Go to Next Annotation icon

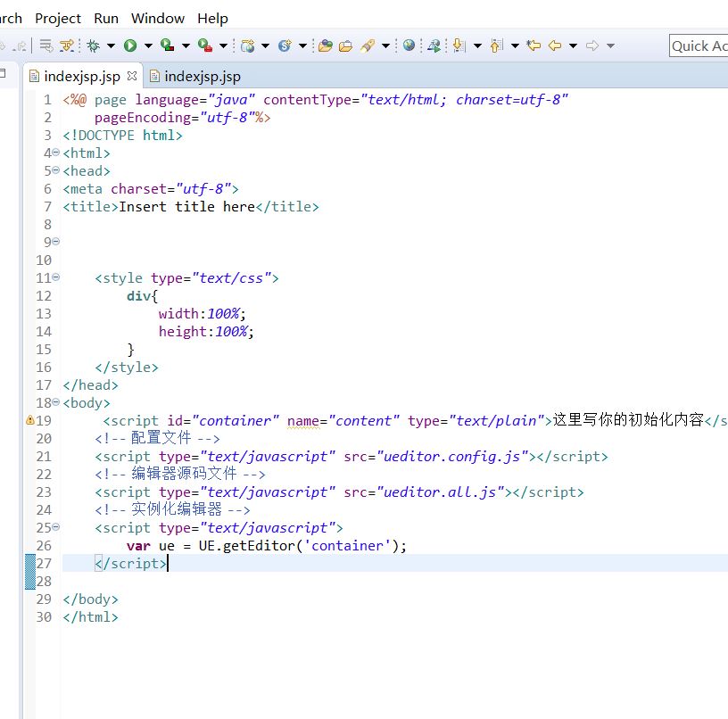pyautogui.click(x=459, y=45)
